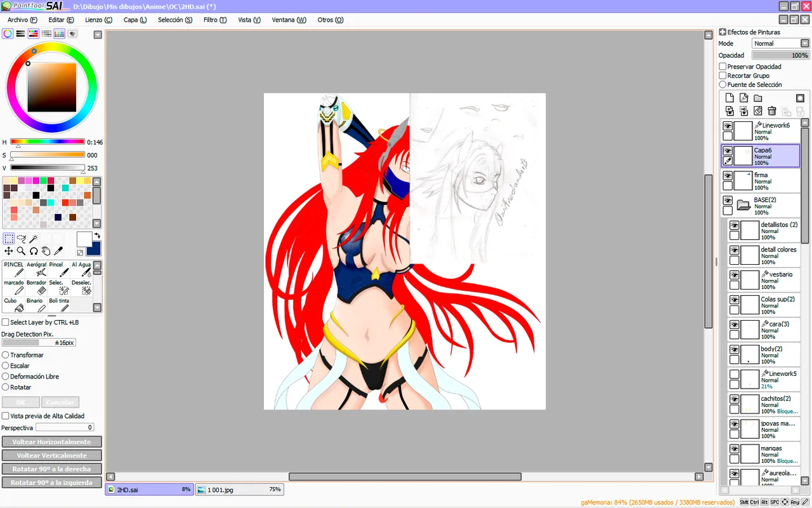The image size is (812, 508).
Task: Adjust the layer Opacidad slider
Action: point(781,55)
